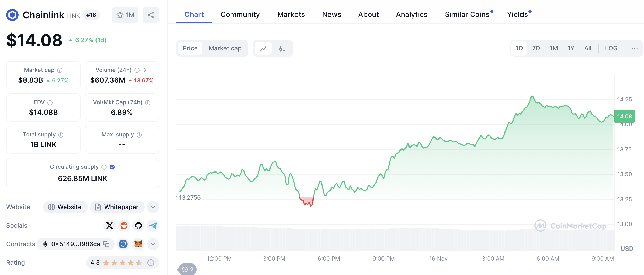Click the 4.3 star rating
This screenshot has height=275, width=644.
(x=116, y=263)
